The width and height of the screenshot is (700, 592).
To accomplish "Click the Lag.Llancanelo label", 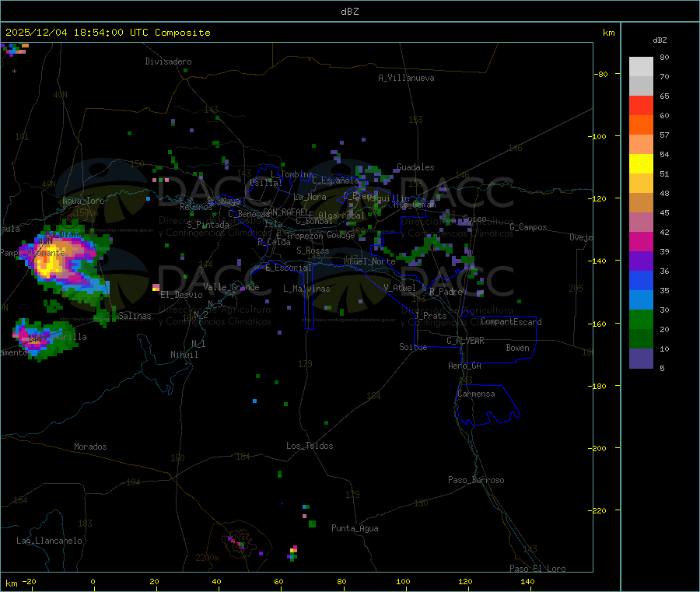I will pyautogui.click(x=50, y=541).
